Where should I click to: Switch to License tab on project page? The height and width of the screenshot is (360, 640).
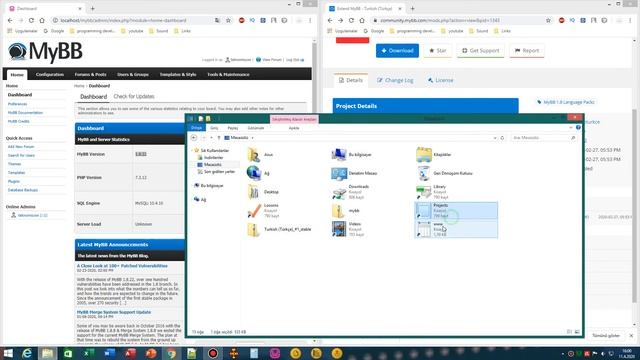click(x=440, y=80)
